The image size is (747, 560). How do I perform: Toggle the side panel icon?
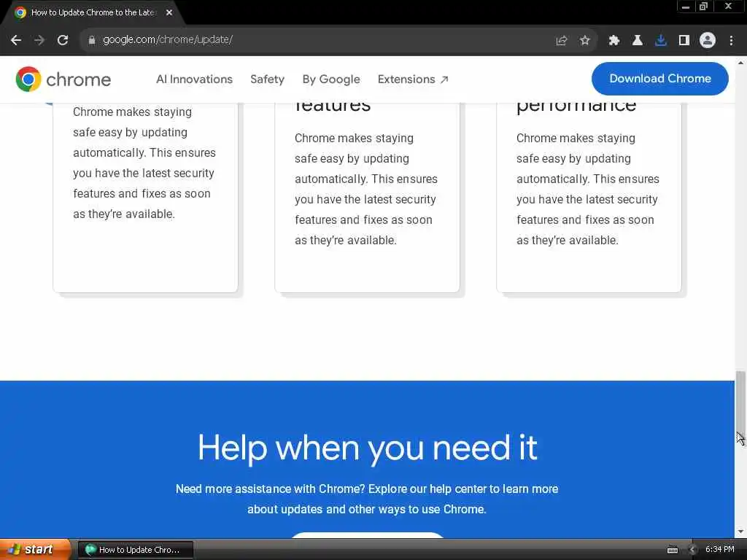684,41
